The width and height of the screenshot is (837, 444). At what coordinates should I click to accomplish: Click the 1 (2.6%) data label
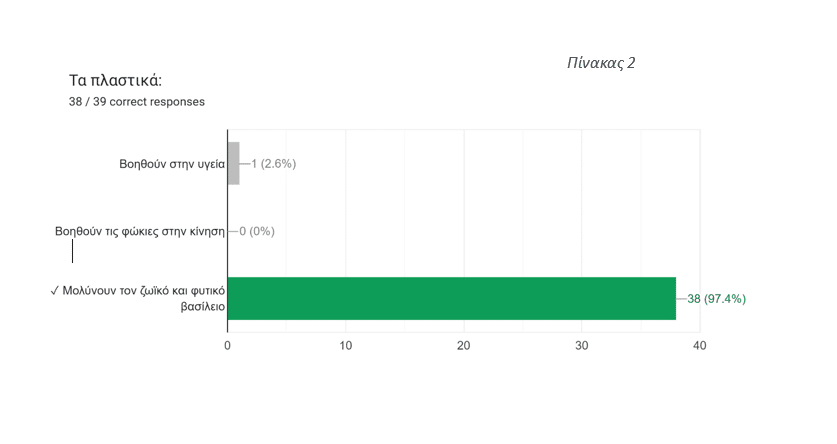(x=274, y=163)
